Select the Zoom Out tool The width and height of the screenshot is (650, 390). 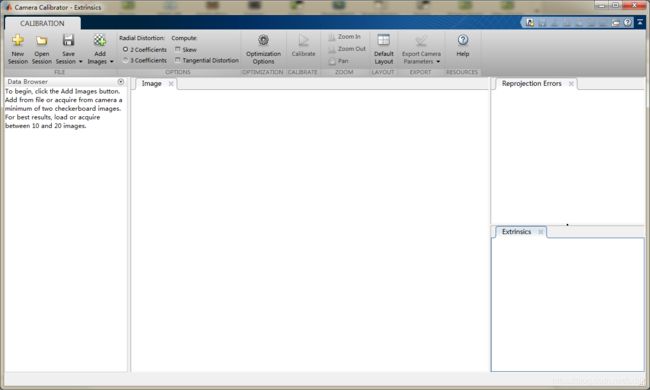point(347,49)
